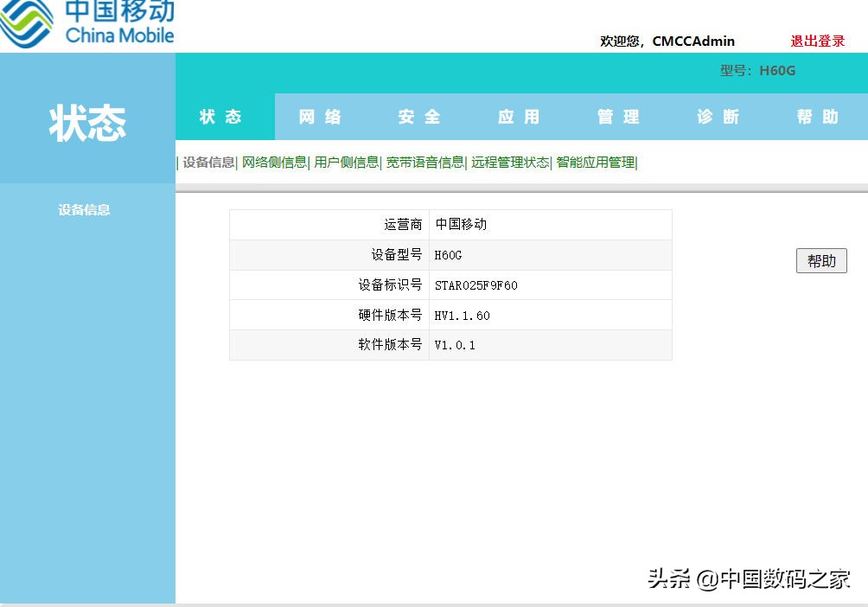
Task: Select the 管理 tab
Action: 618,117
